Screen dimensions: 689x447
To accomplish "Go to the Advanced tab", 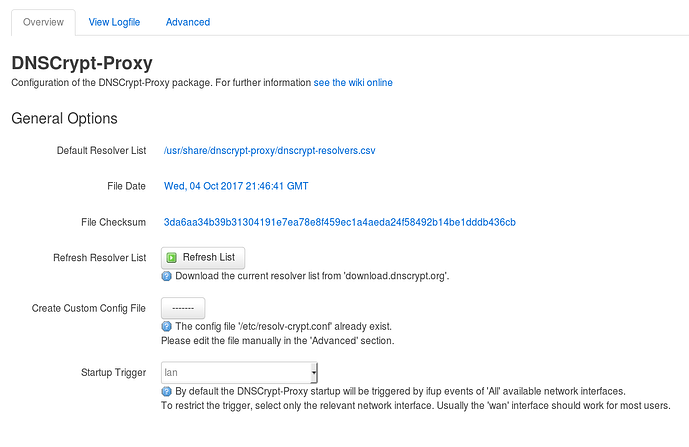I will click(x=188, y=22).
